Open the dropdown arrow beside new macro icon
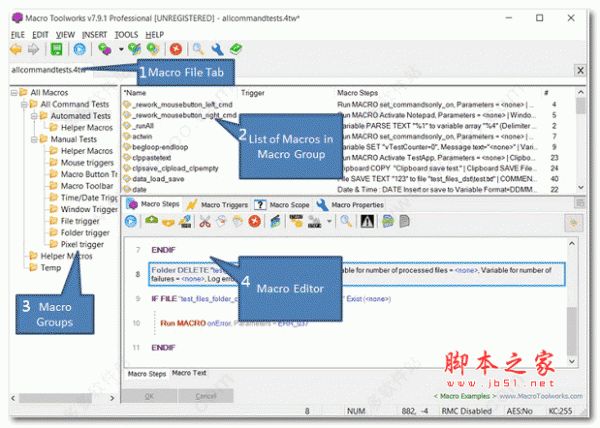This screenshot has width=600, height=428. (x=121, y=49)
